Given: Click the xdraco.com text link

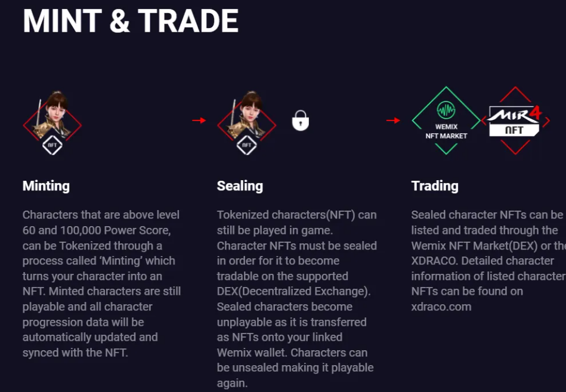Looking at the screenshot, I should (441, 307).
